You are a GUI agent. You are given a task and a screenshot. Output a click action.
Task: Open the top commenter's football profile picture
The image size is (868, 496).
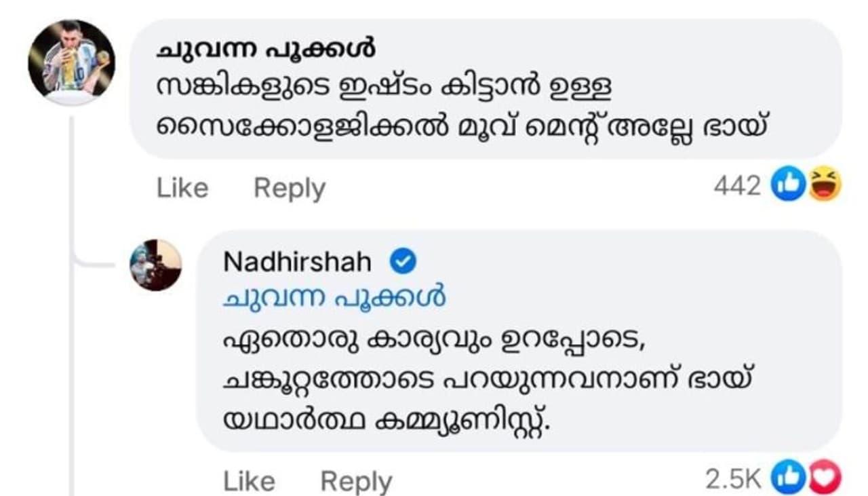pos(71,62)
